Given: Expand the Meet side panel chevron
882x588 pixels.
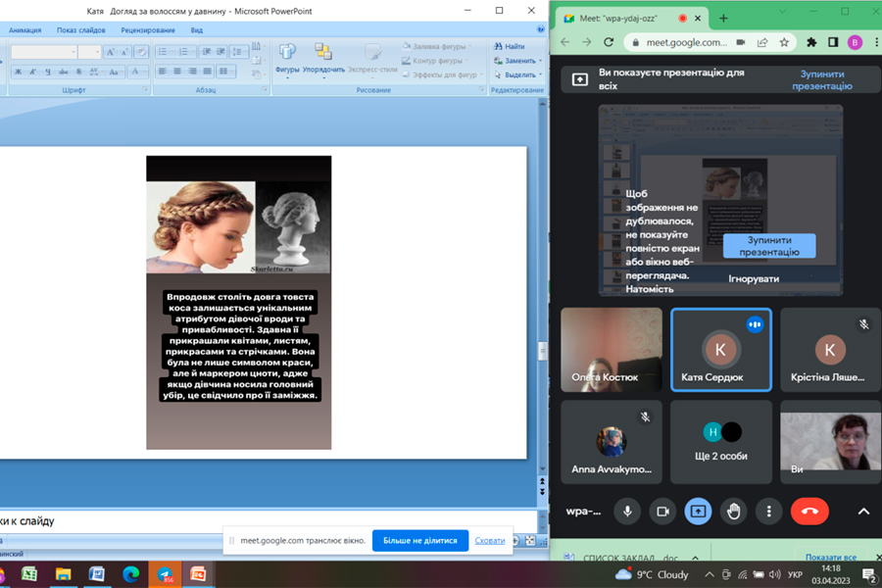Looking at the screenshot, I should click(x=863, y=511).
